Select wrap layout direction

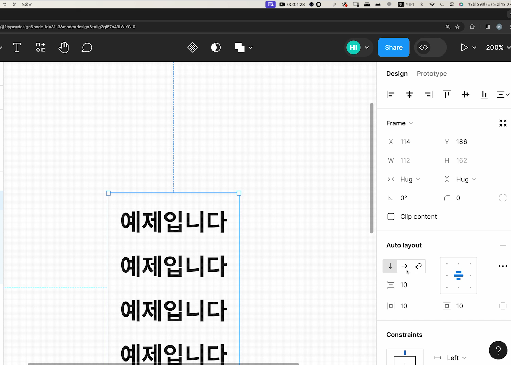pyautogui.click(x=419, y=266)
